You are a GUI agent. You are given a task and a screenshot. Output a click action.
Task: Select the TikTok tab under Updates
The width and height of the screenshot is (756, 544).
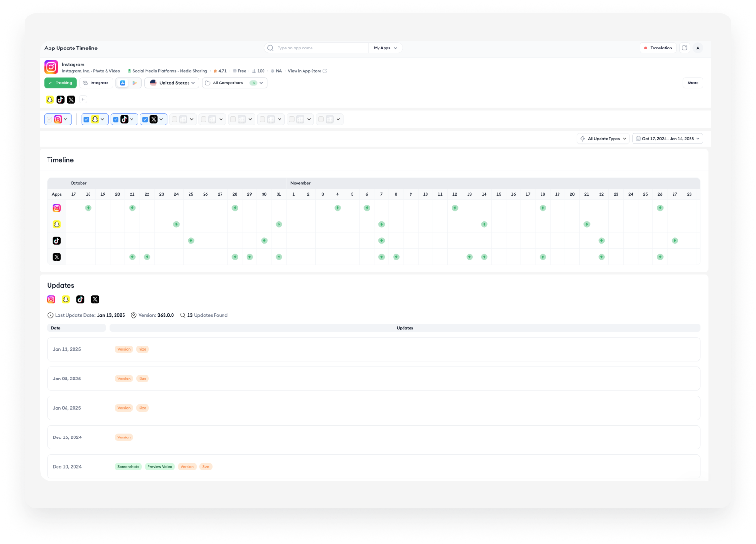click(80, 299)
